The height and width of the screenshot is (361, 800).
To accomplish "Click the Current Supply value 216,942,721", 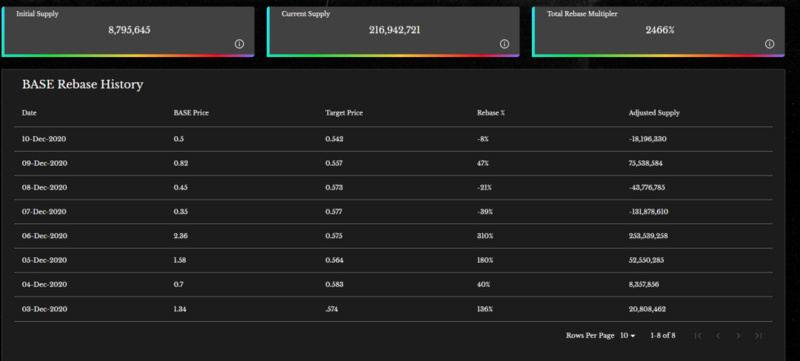I will [x=394, y=30].
